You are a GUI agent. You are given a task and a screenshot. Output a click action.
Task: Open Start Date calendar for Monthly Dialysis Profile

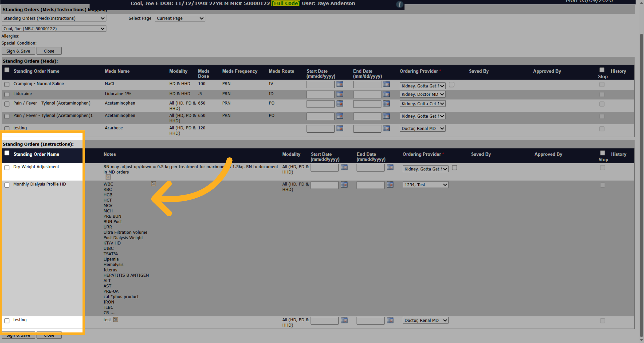[x=344, y=185]
